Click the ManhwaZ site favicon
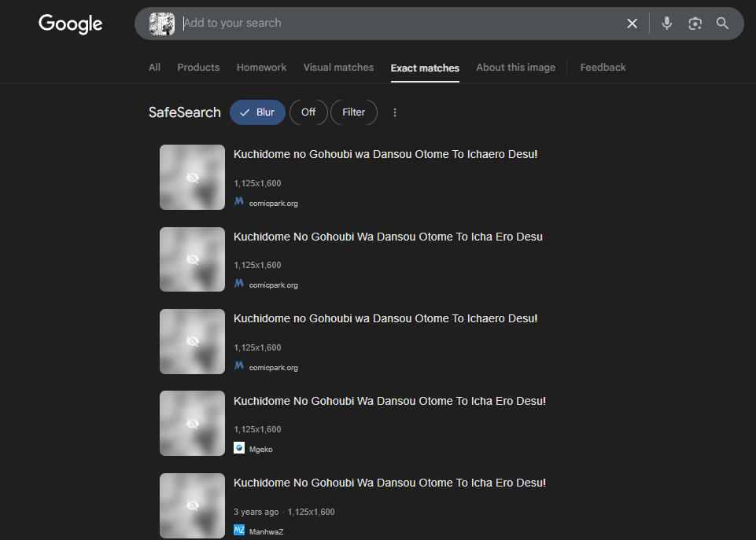Viewport: 756px width, 540px height. click(x=239, y=530)
